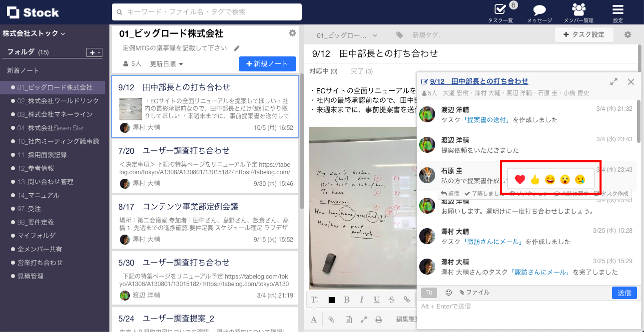Viewport: 644px width, 332px height.
Task: Open the add-folder plus dropdown
Action: 94,52
